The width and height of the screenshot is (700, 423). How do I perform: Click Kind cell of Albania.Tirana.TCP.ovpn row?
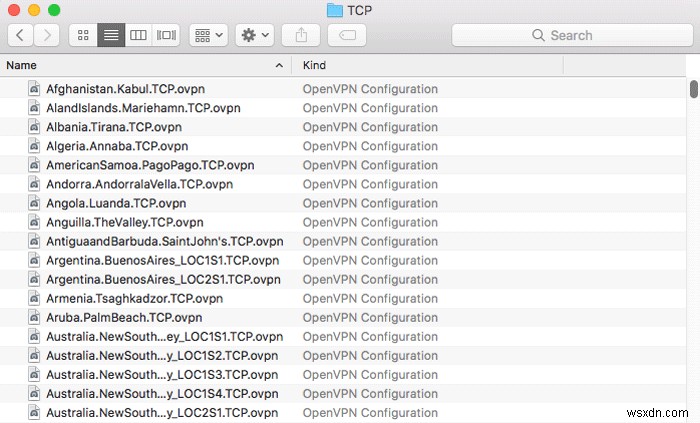[370, 127]
